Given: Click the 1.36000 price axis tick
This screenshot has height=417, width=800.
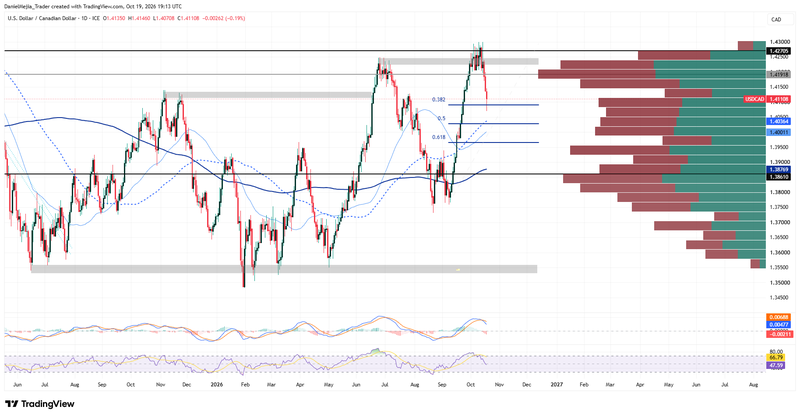Looking at the screenshot, I should [780, 253].
